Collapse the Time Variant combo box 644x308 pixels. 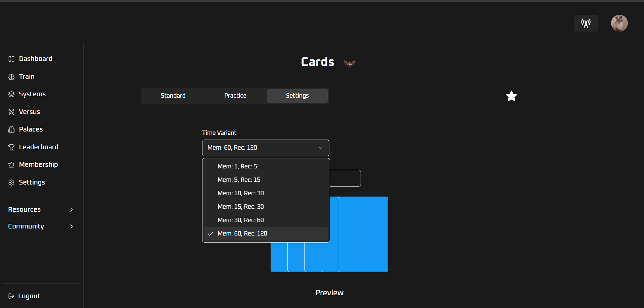point(265,148)
